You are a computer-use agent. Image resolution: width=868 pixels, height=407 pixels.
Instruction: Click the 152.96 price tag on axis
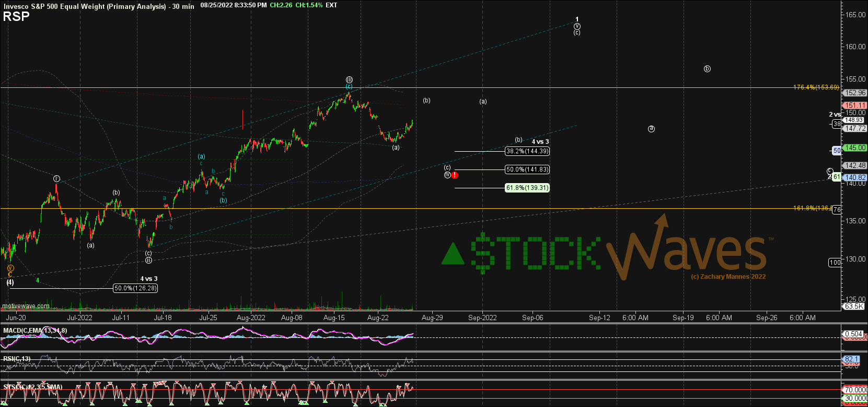click(855, 93)
